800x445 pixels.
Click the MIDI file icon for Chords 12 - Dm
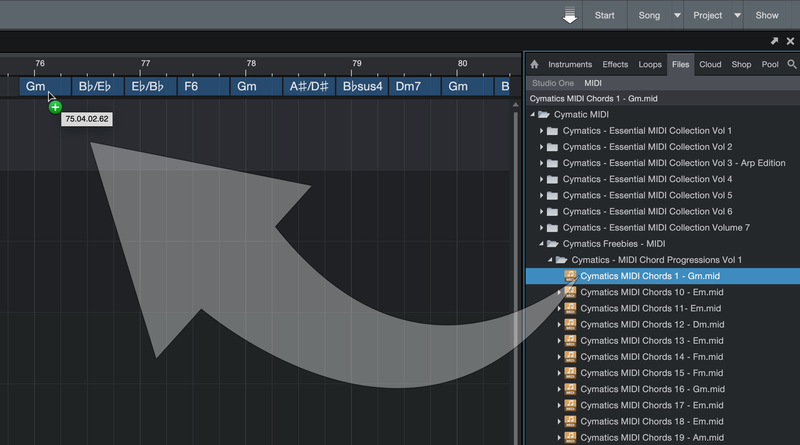coord(571,324)
